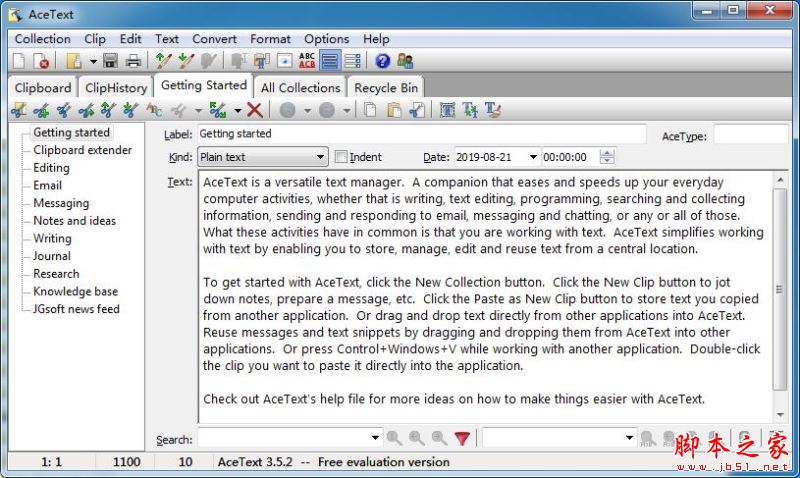The height and width of the screenshot is (478, 800).
Task: Click the scissors icon with green plus
Action: (41, 110)
